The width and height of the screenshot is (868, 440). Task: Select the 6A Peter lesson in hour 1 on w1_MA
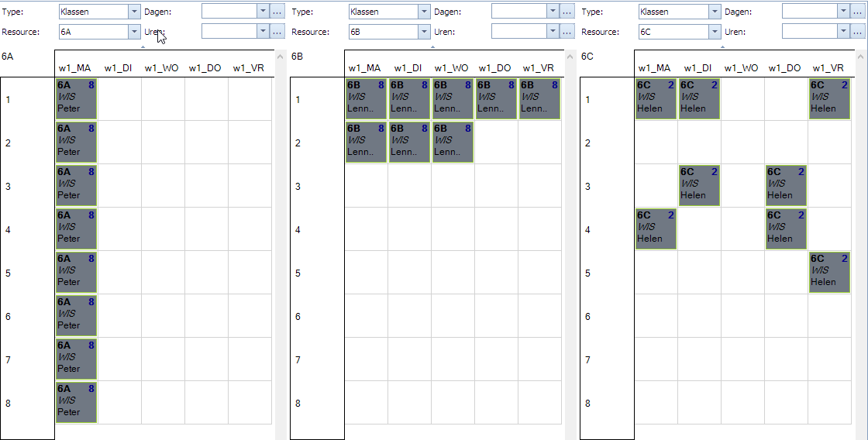tap(77, 99)
